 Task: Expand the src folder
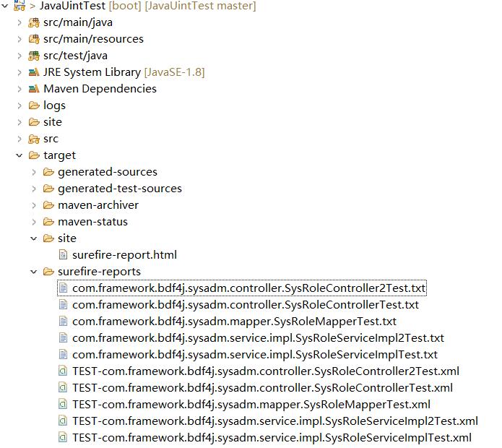click(x=20, y=139)
